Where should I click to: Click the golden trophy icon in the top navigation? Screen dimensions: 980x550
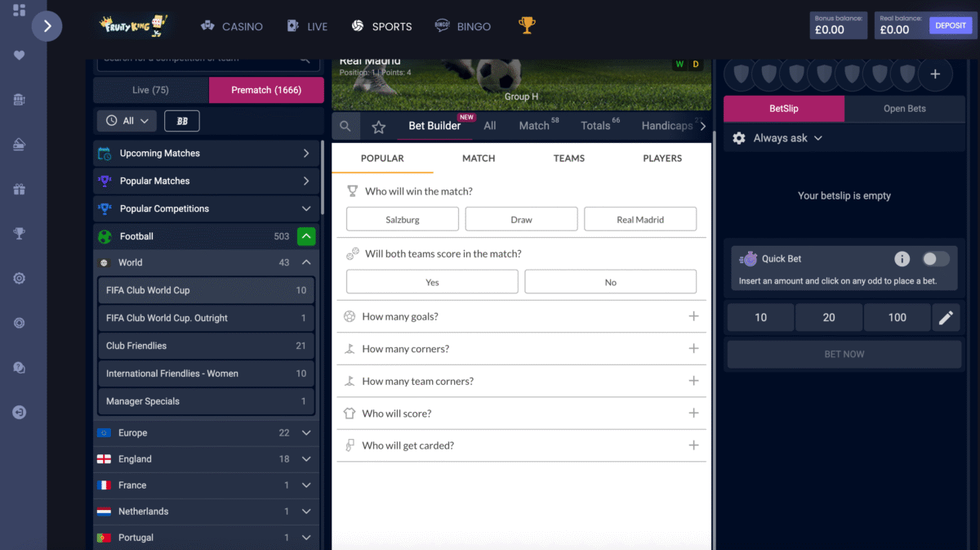[x=527, y=26]
